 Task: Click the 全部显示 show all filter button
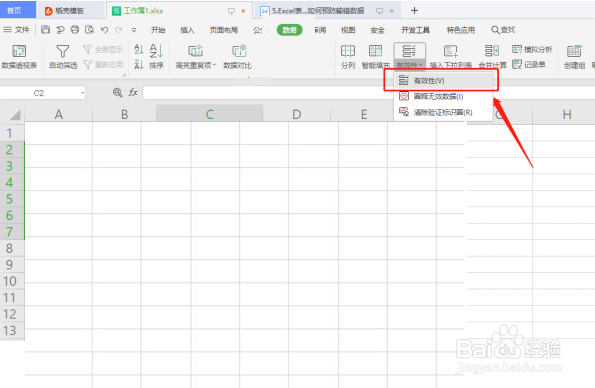(103, 49)
